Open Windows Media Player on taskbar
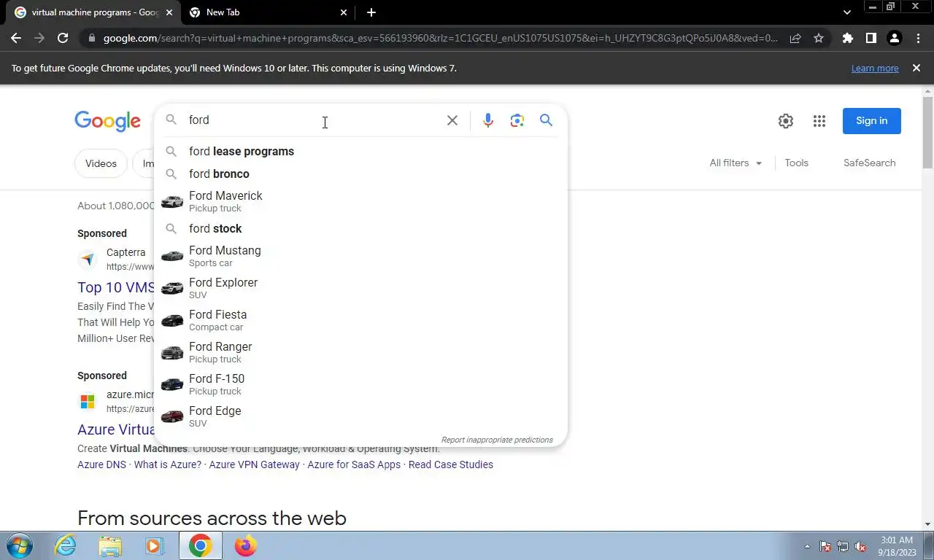The height and width of the screenshot is (560, 934). tap(154, 545)
